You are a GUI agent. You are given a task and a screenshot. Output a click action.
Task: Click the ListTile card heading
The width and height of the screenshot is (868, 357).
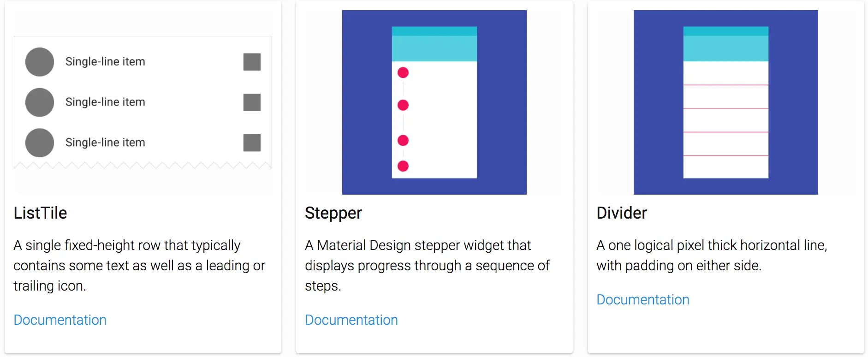(41, 213)
